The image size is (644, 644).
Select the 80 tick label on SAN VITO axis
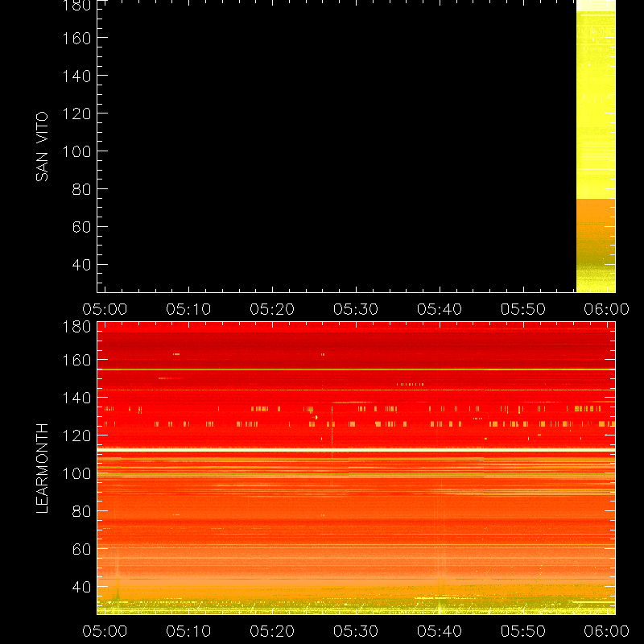81,189
